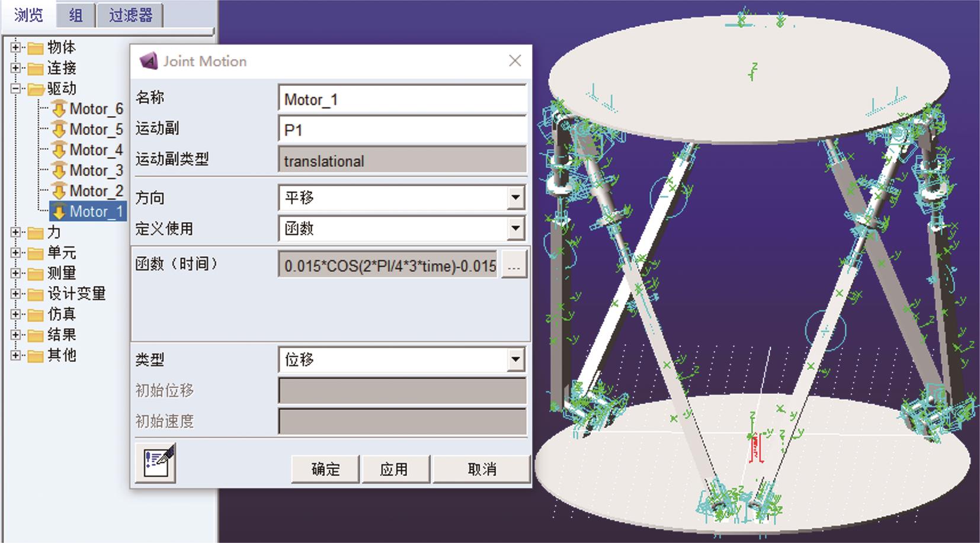Click the Motor_4 drive icon
The height and width of the screenshot is (543, 980).
click(59, 150)
